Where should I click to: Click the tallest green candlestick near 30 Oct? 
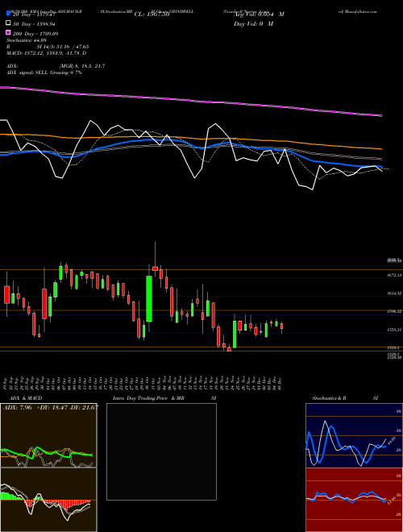149,298
